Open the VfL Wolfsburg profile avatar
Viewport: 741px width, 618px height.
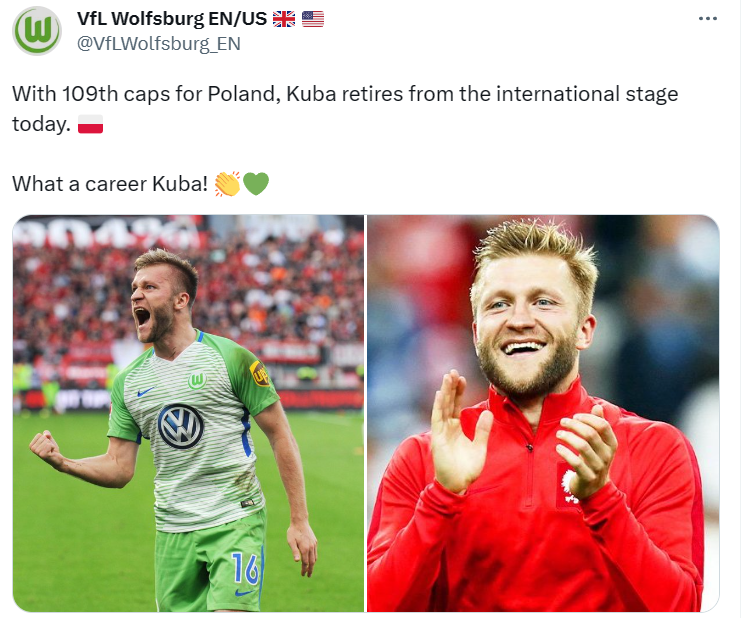point(37,31)
